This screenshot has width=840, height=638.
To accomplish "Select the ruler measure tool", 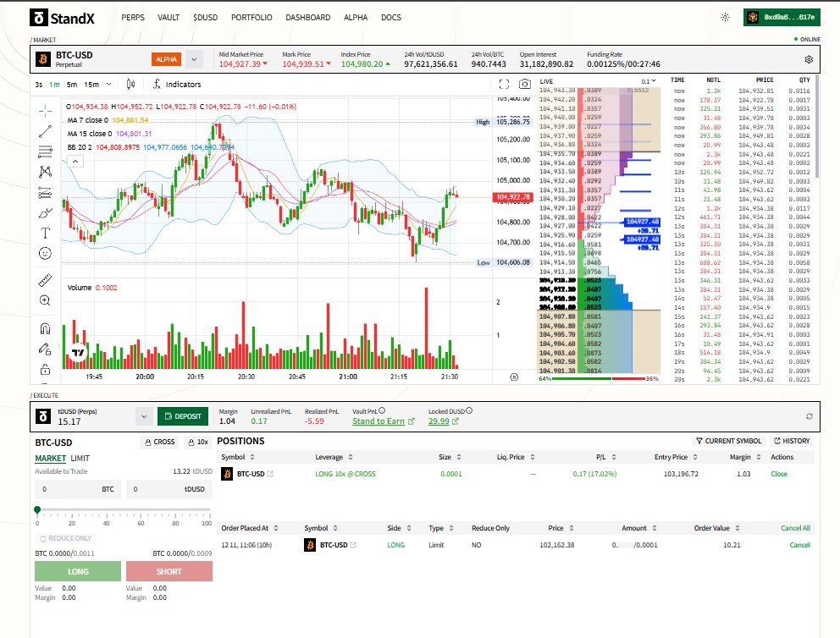I will point(45,280).
